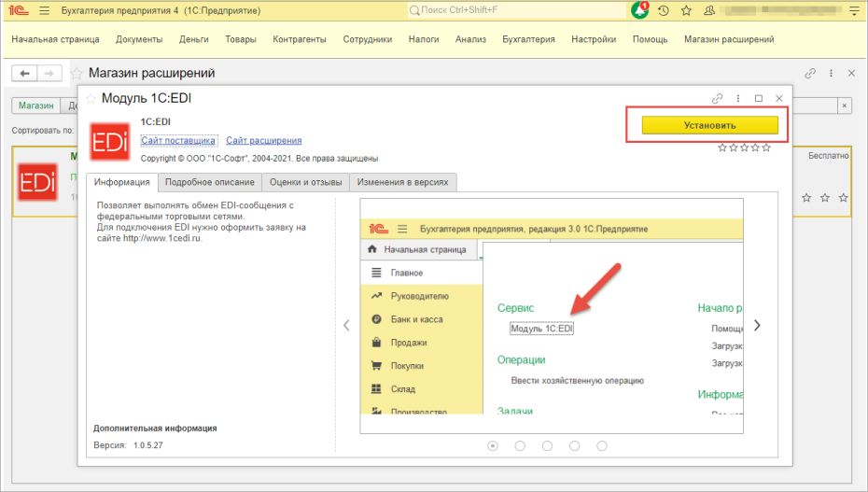
Task: Open the 1C main hamburger menu
Action: (x=44, y=10)
